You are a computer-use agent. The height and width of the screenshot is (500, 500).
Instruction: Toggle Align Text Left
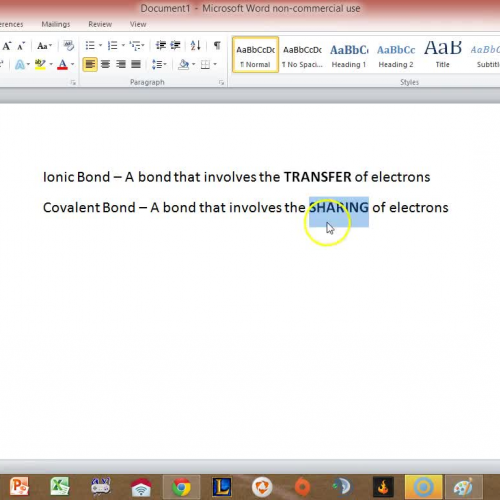pos(90,64)
